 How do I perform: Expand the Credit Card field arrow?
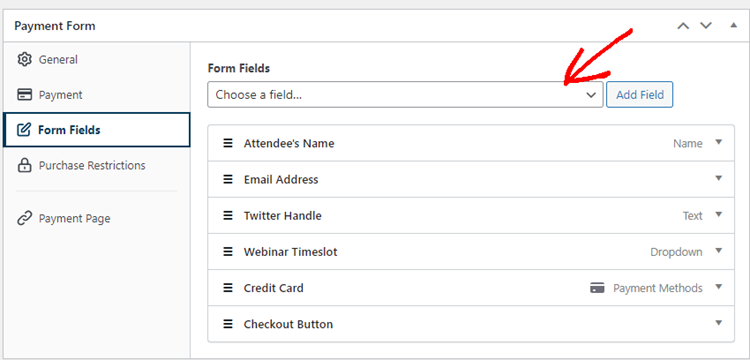718,287
